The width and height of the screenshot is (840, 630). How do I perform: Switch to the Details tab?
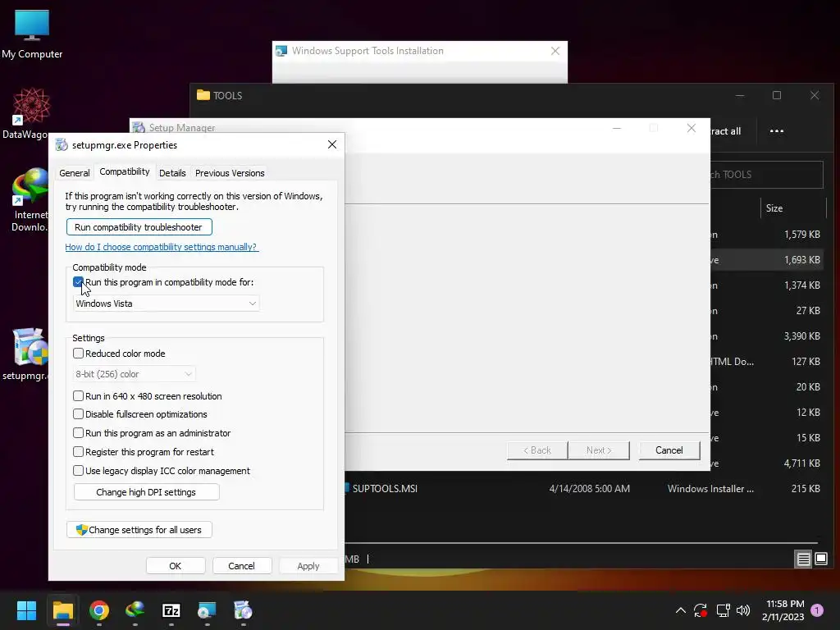pos(172,173)
